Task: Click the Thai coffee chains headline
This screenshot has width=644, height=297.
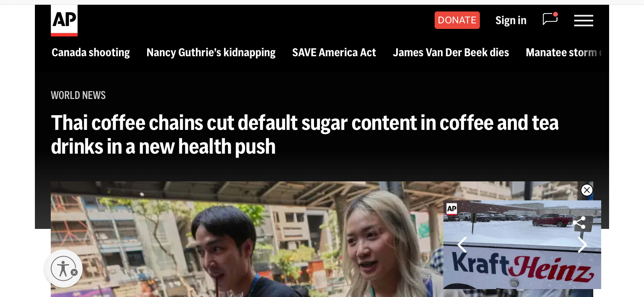Action: tap(305, 135)
